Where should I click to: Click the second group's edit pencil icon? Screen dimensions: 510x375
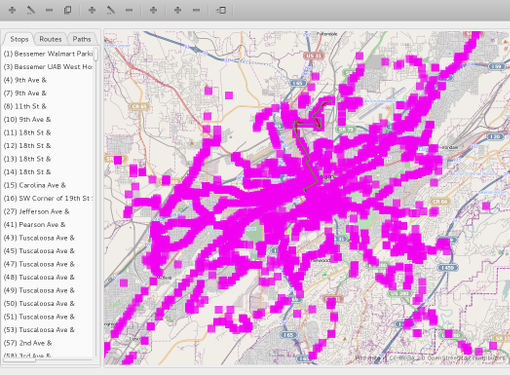pos(111,10)
